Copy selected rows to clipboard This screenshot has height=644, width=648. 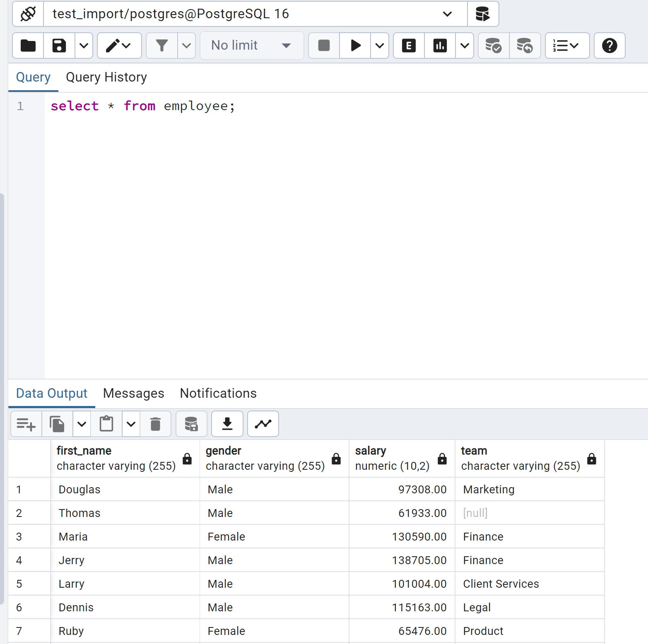point(57,424)
